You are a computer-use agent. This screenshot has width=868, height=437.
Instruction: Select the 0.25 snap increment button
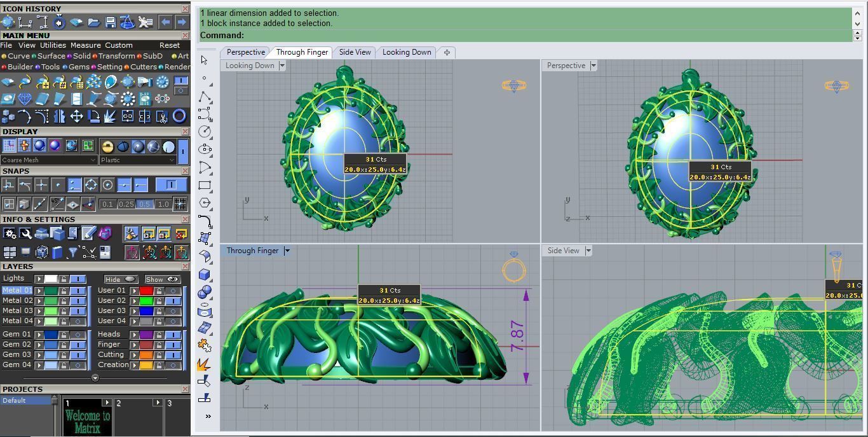point(126,204)
